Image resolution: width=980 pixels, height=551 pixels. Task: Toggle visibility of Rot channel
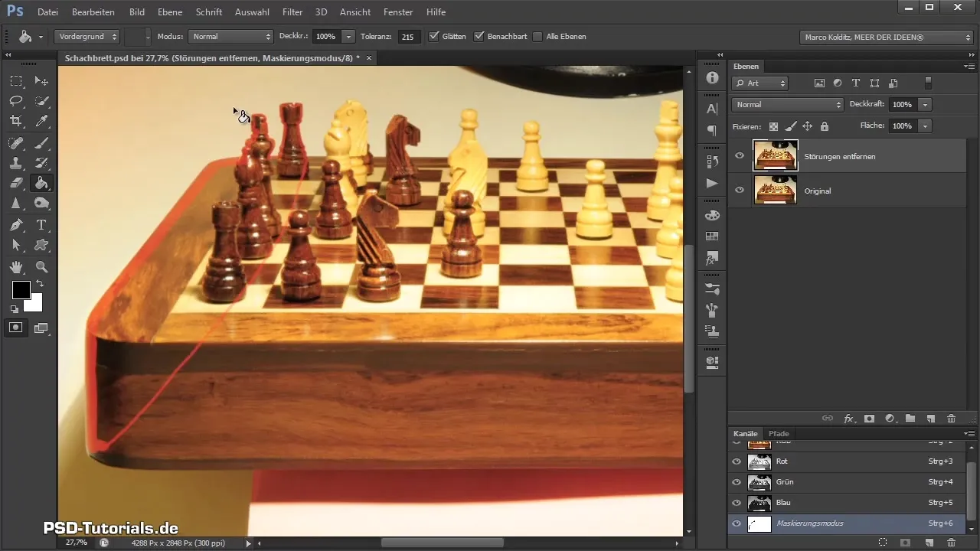(x=736, y=461)
